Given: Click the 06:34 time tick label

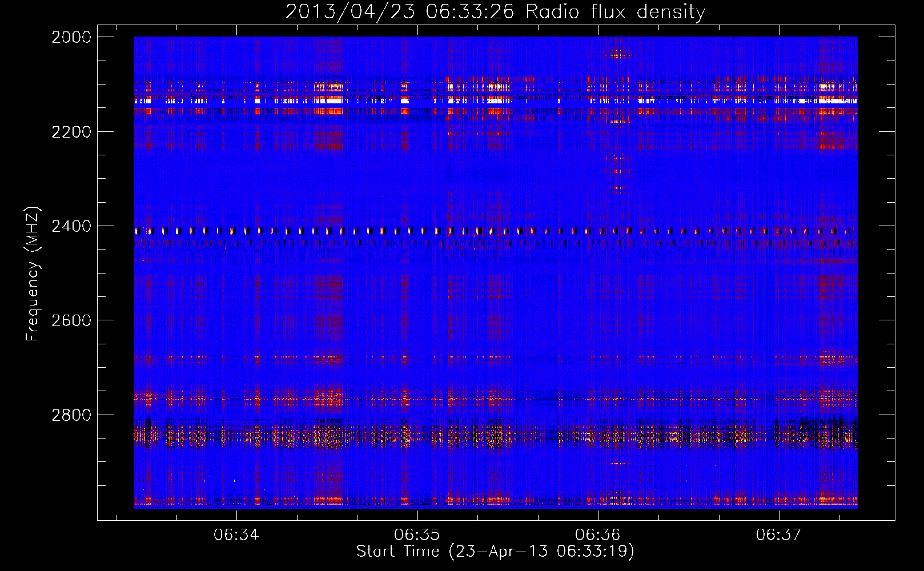Looking at the screenshot, I should tap(236, 534).
